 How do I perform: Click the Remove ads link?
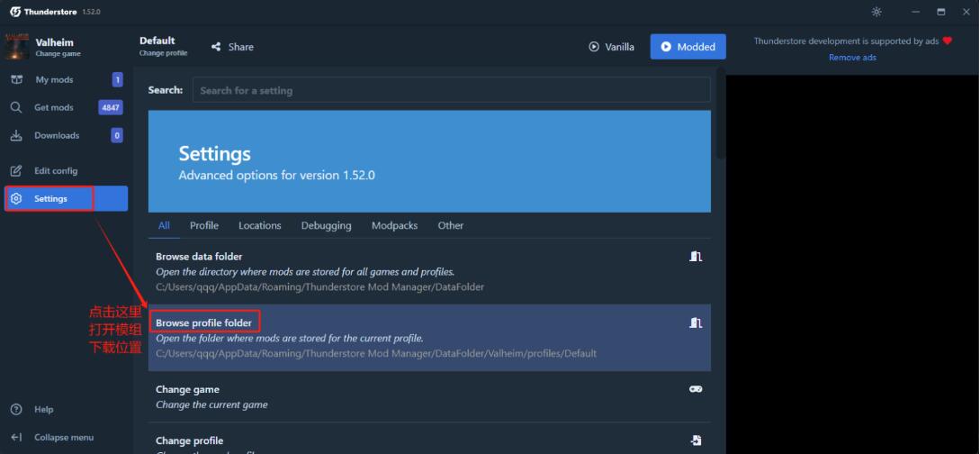[852, 58]
